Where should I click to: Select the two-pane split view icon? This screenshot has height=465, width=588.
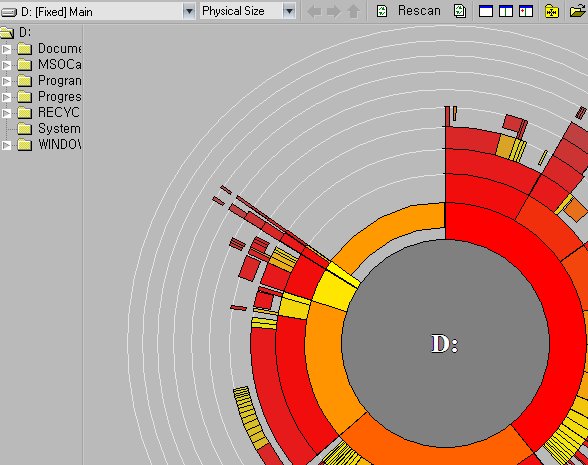(x=506, y=11)
